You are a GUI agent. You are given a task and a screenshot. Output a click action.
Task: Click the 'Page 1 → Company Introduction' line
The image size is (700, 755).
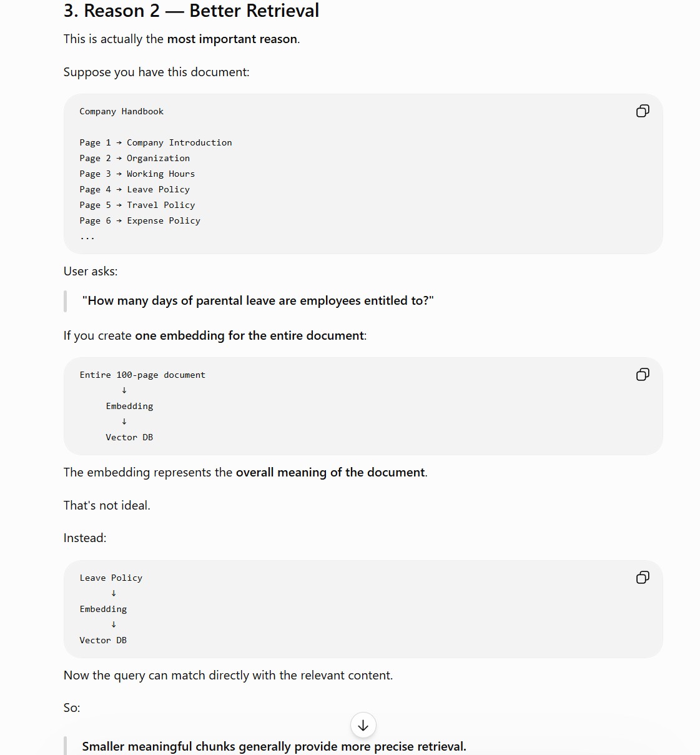coord(155,142)
